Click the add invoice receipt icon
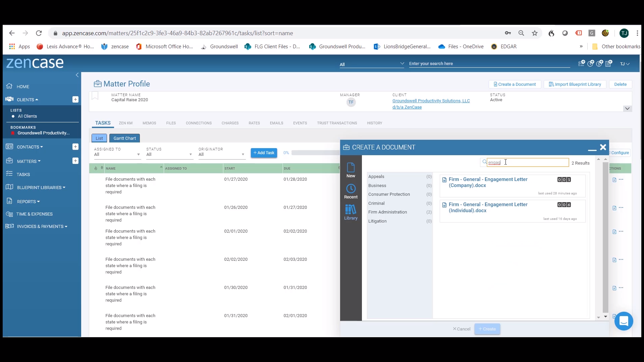Viewport: 644px width, 362px height. (609, 63)
